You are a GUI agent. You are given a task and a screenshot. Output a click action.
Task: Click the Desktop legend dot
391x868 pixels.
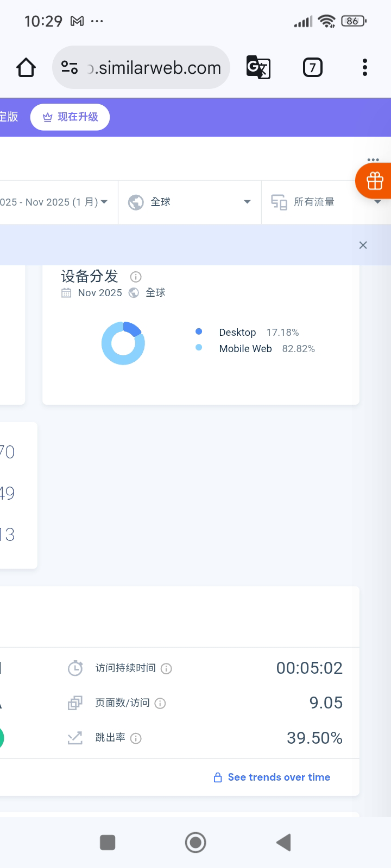coord(199,331)
